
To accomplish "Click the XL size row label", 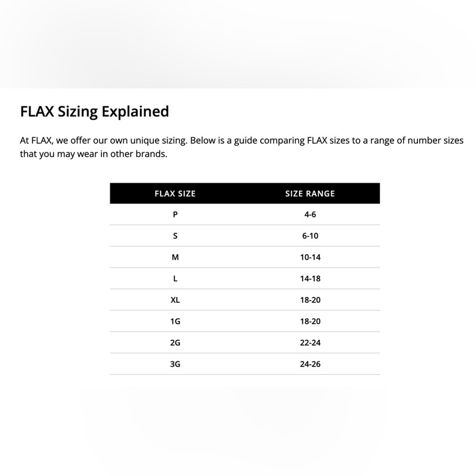I will click(175, 300).
